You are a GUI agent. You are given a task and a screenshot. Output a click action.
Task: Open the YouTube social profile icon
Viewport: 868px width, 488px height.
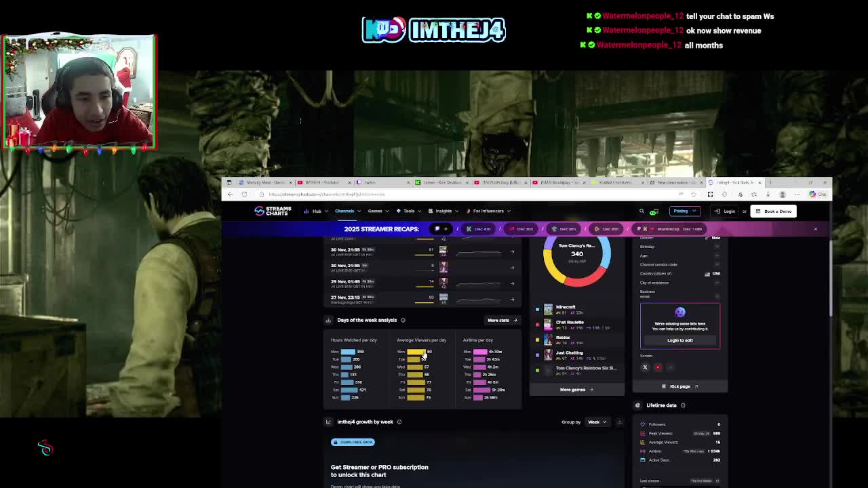point(658,367)
